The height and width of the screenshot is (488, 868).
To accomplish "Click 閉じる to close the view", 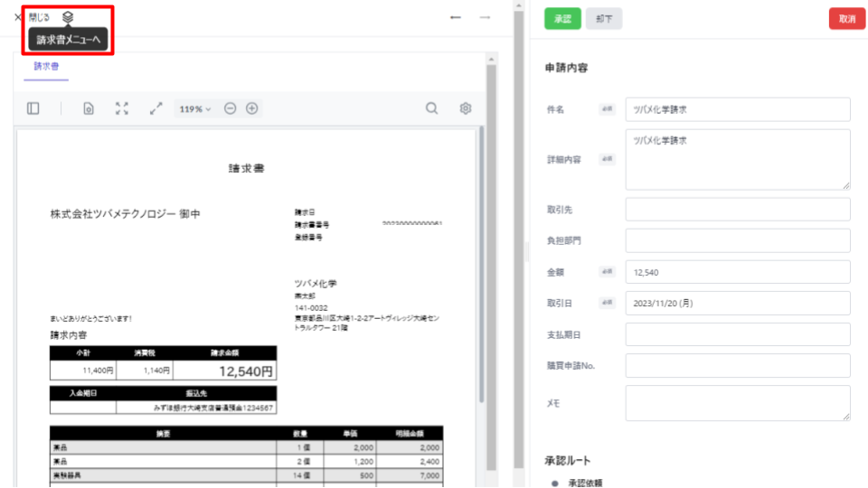I will [x=33, y=17].
